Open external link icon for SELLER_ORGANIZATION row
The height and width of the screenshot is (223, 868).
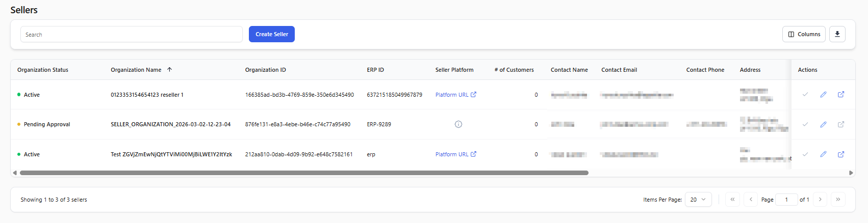(841, 124)
